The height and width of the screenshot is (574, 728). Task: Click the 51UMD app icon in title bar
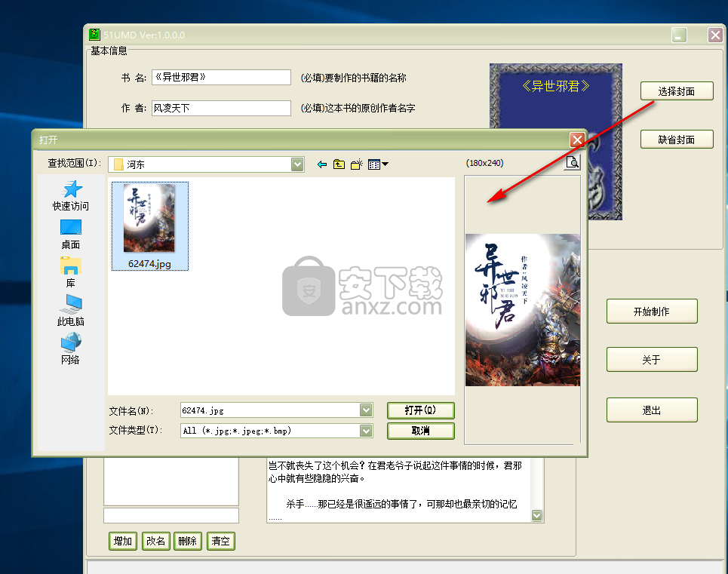[x=95, y=35]
